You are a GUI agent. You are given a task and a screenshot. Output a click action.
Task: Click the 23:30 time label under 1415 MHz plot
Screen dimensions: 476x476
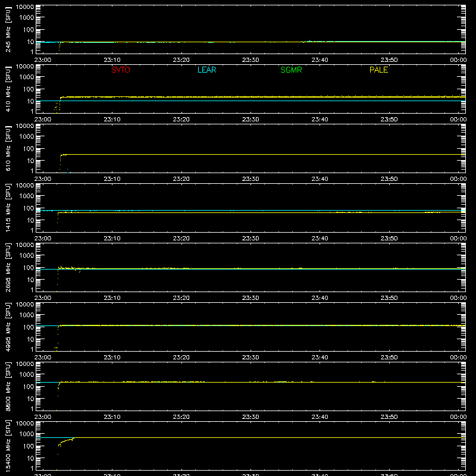coord(250,239)
